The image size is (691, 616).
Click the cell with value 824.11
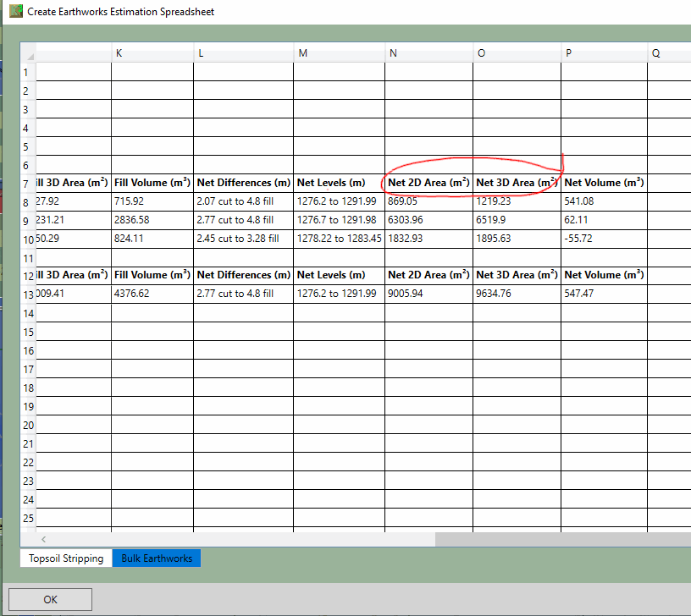coord(152,239)
